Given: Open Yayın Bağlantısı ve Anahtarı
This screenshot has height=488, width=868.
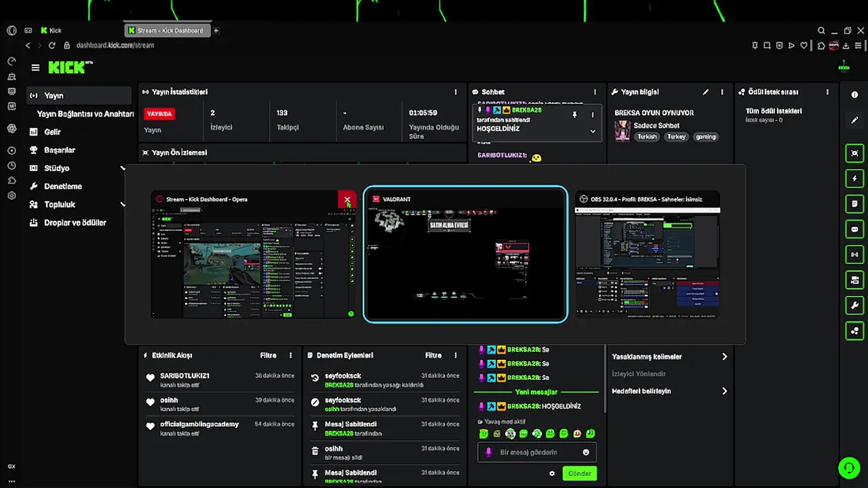Looking at the screenshot, I should pos(85,114).
